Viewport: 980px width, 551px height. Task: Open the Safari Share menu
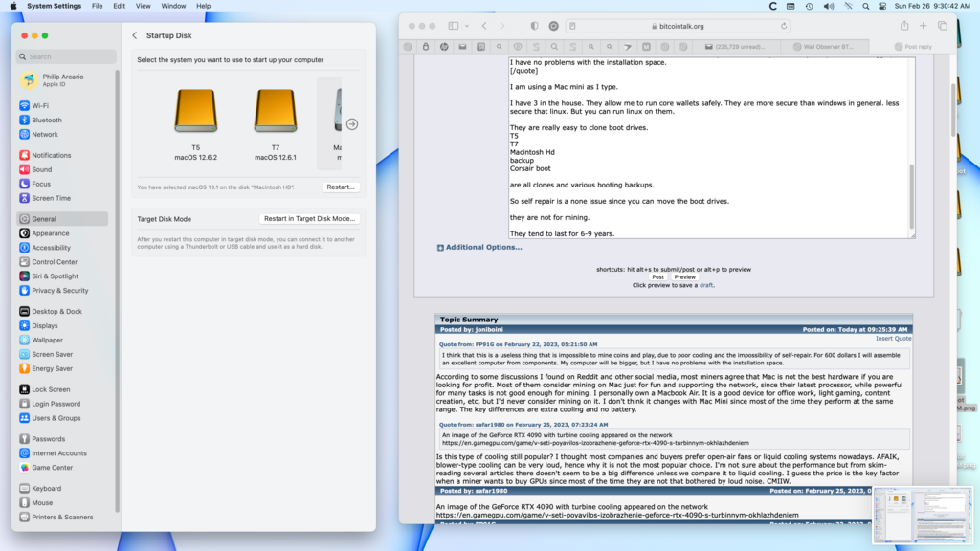(904, 26)
